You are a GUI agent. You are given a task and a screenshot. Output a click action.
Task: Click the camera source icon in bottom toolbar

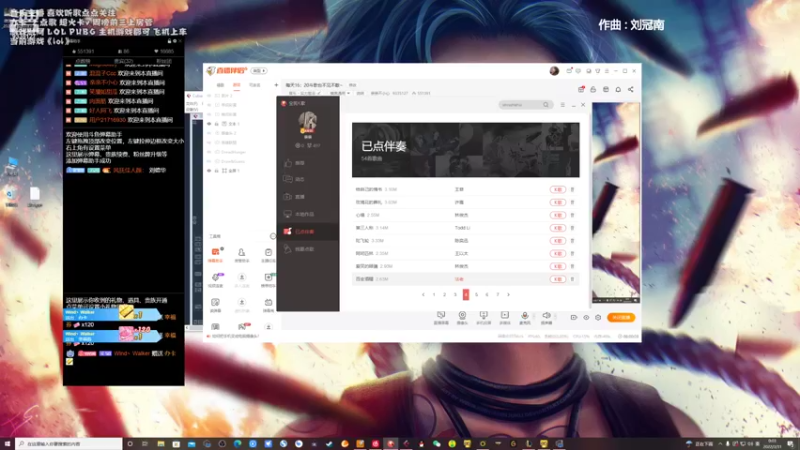462,317
